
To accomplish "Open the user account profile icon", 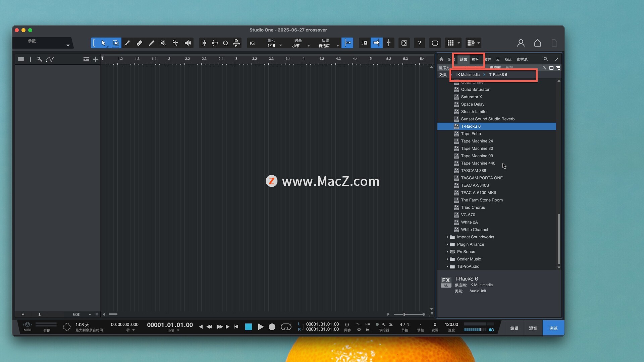I will click(x=521, y=43).
